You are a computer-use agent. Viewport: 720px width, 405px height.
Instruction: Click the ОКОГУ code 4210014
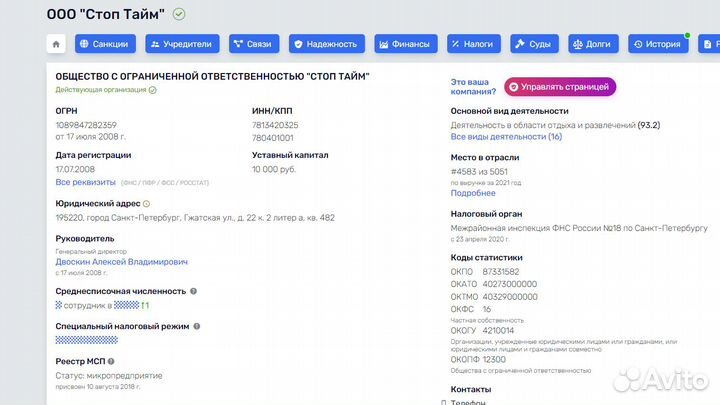[498, 331]
